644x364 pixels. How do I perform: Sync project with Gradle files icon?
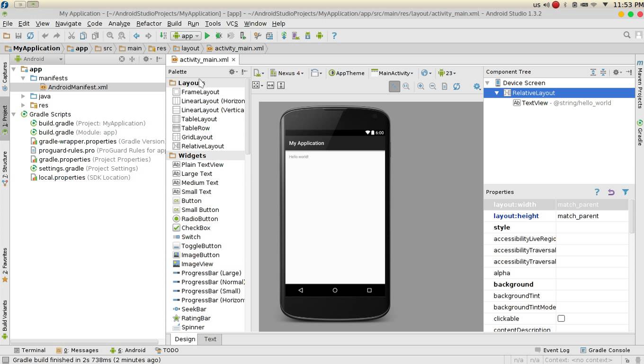point(283,36)
